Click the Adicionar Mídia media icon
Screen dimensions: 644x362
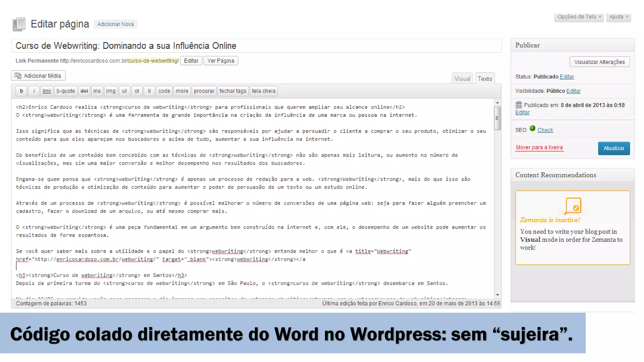point(18,76)
